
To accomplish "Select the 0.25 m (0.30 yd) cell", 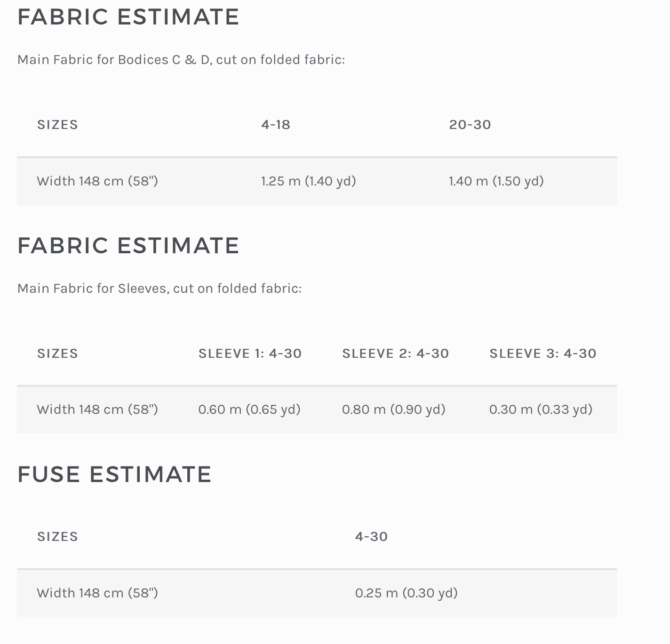I will (407, 593).
